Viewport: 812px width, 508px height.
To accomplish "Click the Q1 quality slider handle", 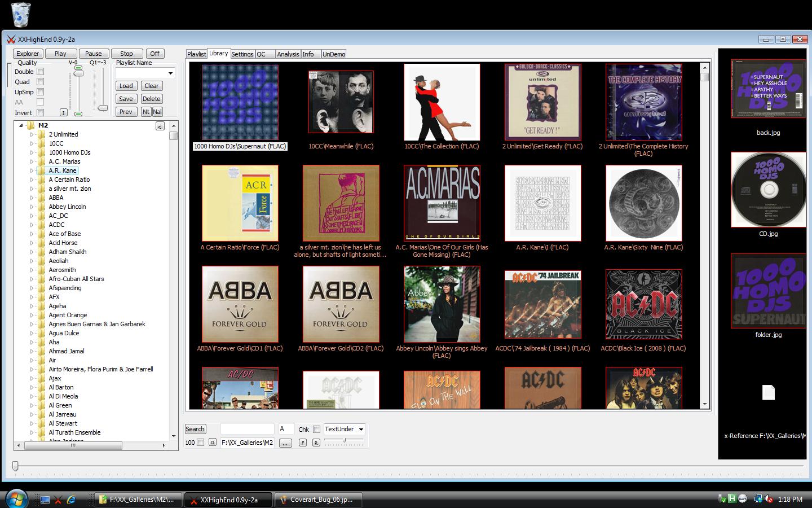I will (x=103, y=107).
